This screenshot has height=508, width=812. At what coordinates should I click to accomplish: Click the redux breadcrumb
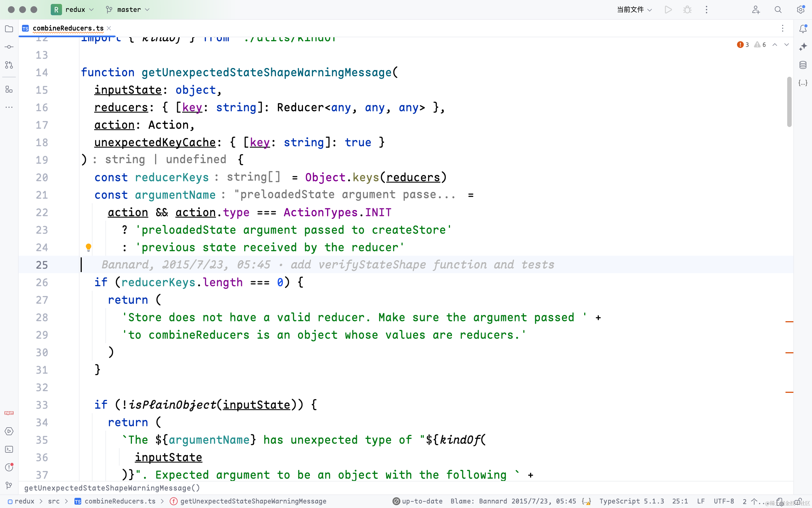[21, 501]
